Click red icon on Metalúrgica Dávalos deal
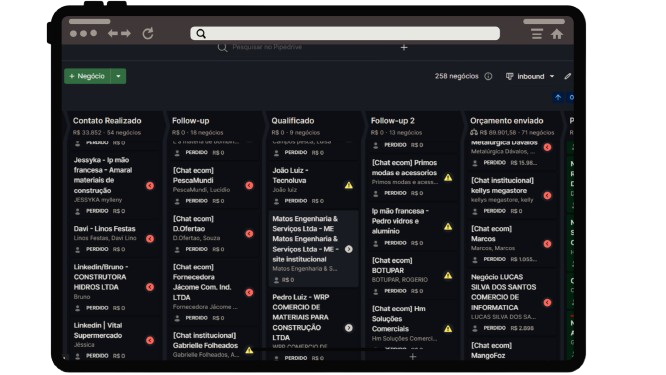This screenshot has width=666, height=375. point(547,147)
